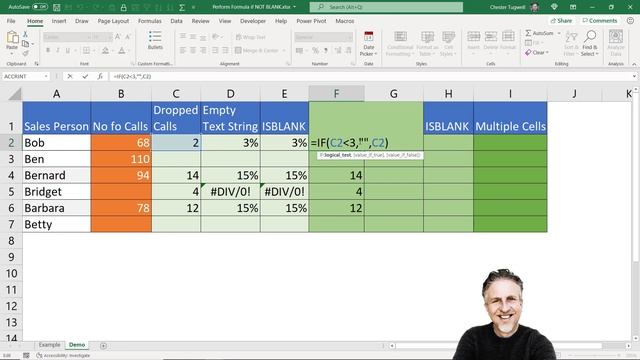Toggle Underline formatting

[x=68, y=51]
